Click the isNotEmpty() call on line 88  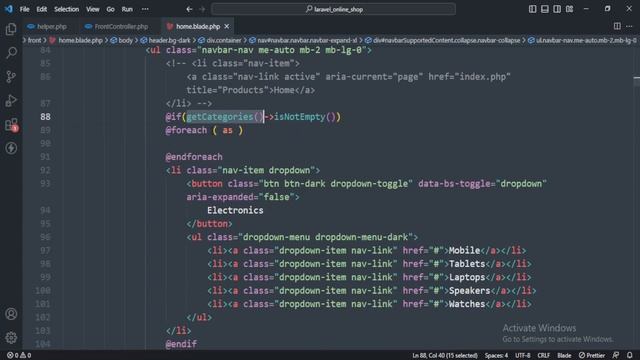click(x=304, y=117)
